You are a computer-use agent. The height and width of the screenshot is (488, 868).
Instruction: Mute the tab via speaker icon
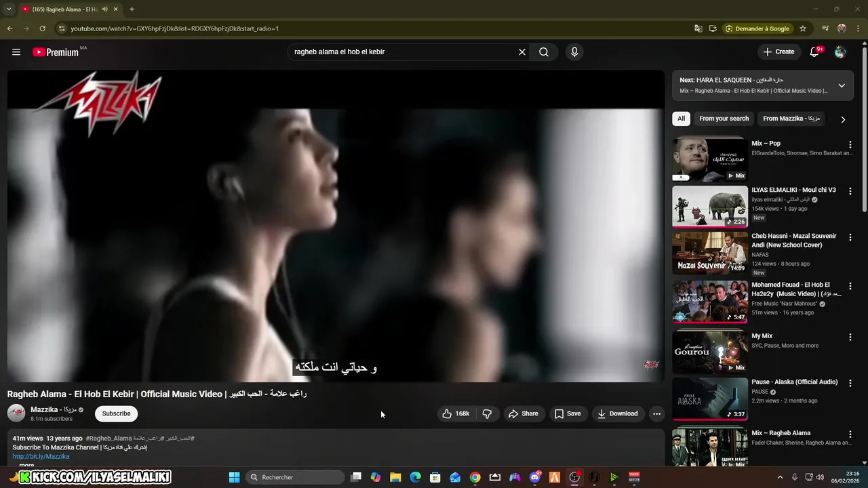click(x=104, y=9)
